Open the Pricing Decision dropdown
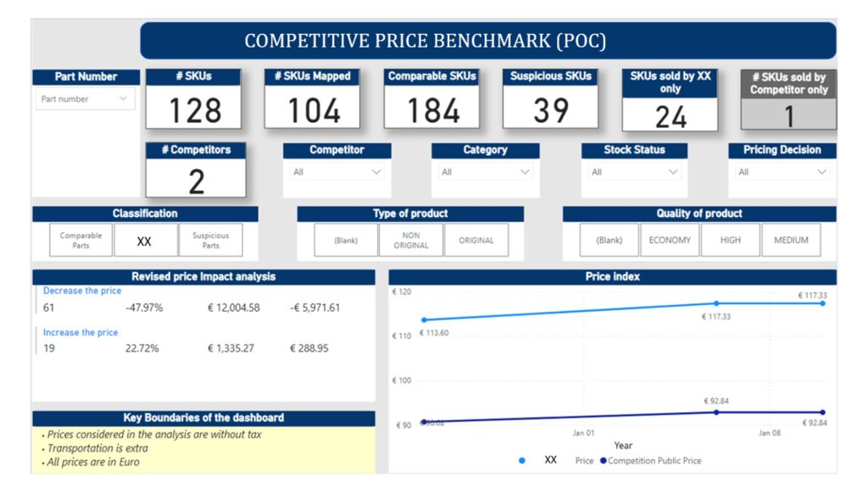The width and height of the screenshot is (868, 488). 782,172
